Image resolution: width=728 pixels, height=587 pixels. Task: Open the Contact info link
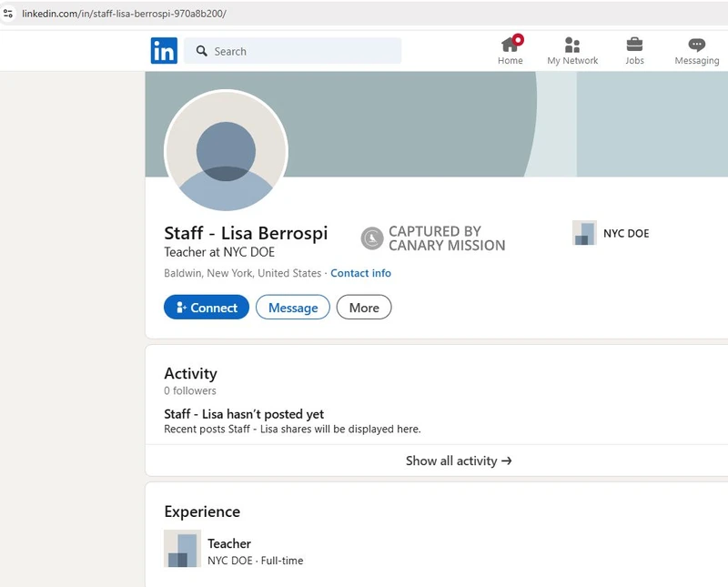[x=360, y=273]
